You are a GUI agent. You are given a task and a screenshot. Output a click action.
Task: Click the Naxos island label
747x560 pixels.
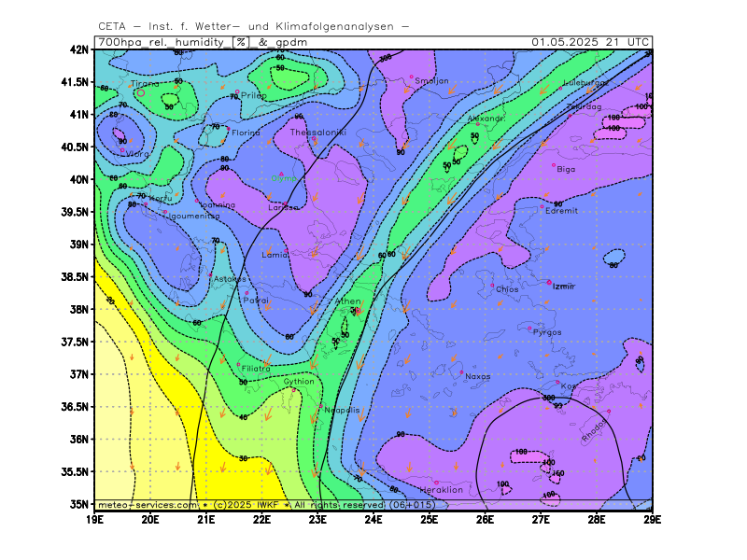478,376
